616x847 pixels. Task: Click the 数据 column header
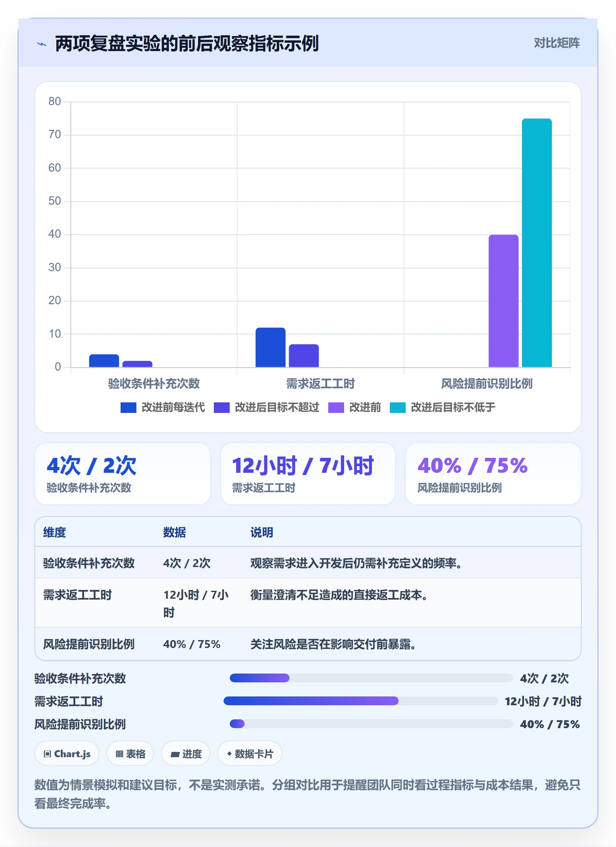coord(175,532)
